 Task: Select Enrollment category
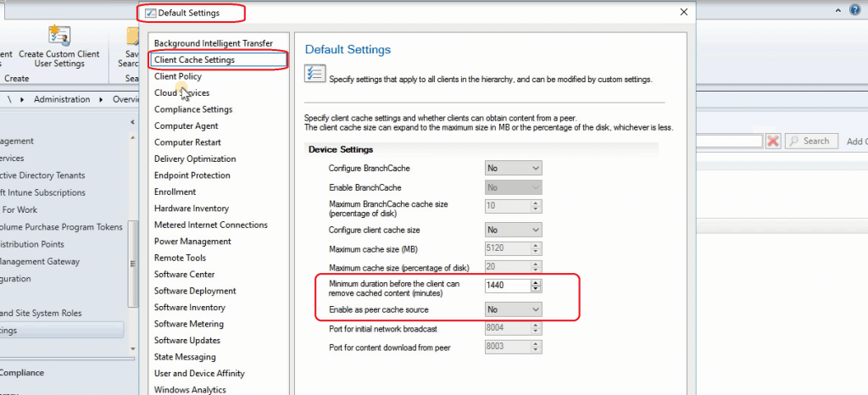pos(175,192)
